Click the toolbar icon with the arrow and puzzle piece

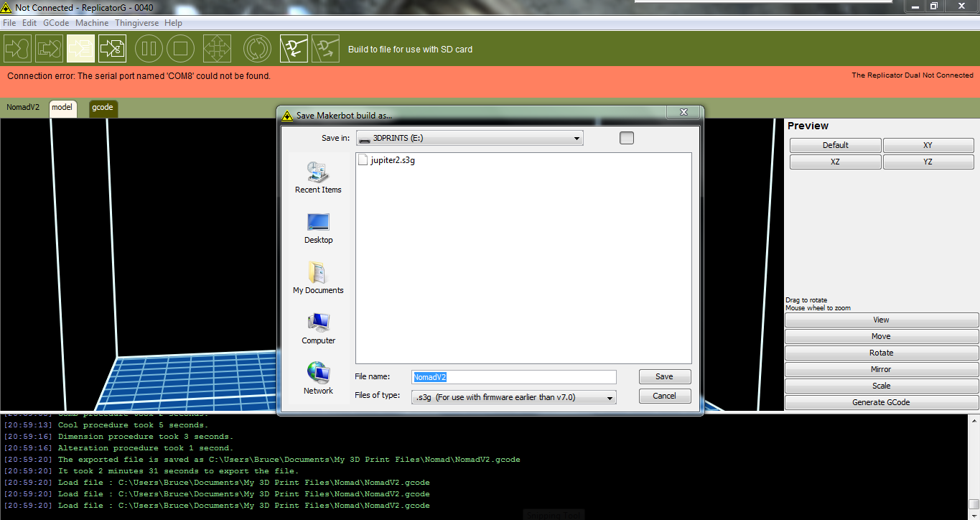pyautogui.click(x=50, y=49)
